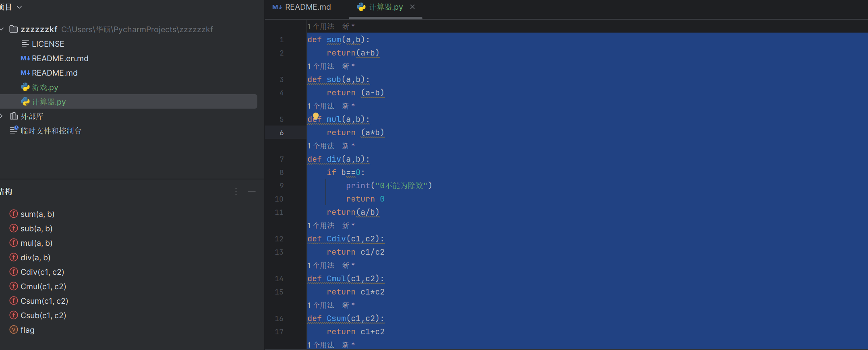
Task: Minimize the Structure panel with dash icon
Action: 252,192
